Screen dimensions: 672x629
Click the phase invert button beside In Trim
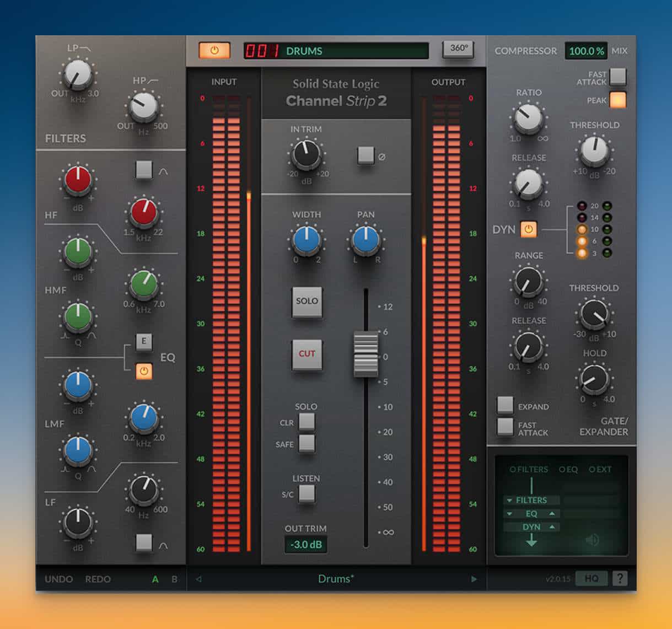click(x=365, y=155)
